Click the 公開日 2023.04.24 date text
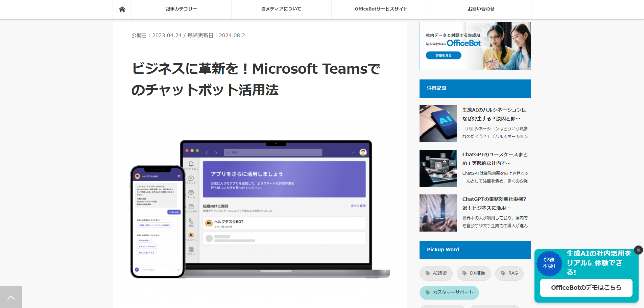644x308 pixels. click(157, 35)
